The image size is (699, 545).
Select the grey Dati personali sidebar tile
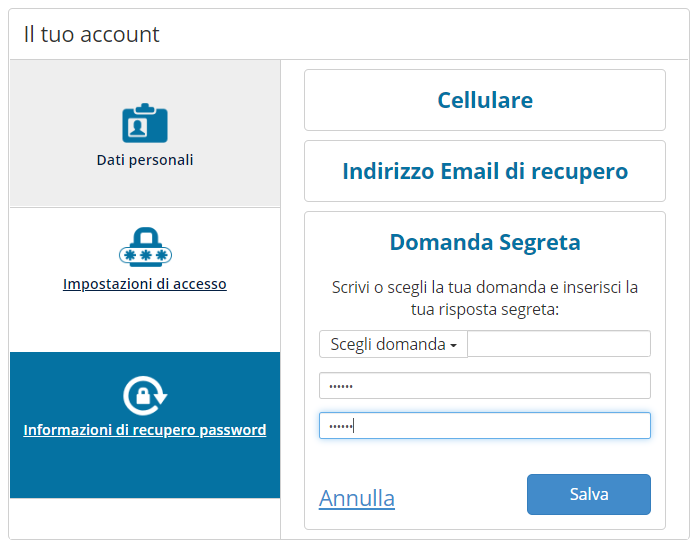click(145, 133)
